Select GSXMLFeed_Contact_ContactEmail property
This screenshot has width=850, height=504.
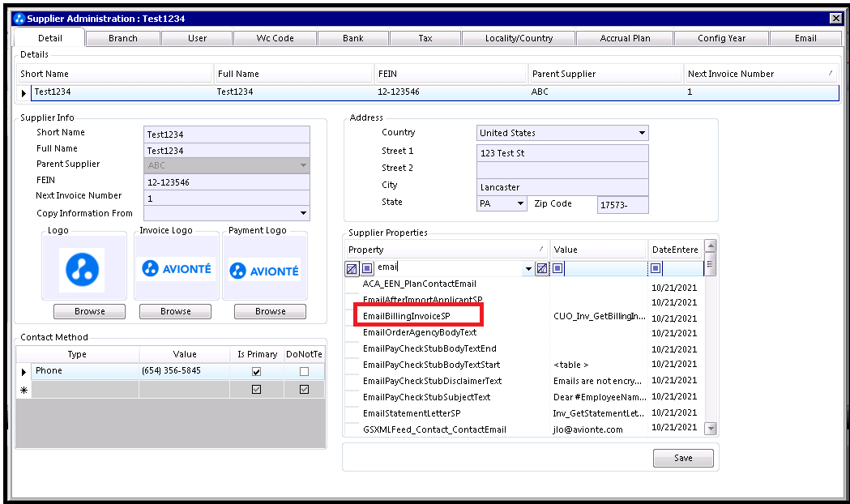[434, 429]
